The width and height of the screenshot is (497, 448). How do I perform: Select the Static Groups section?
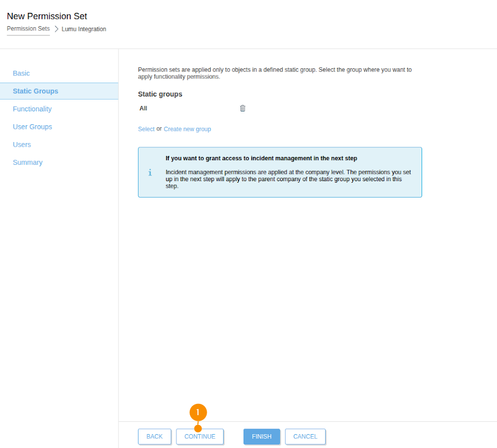pos(35,91)
